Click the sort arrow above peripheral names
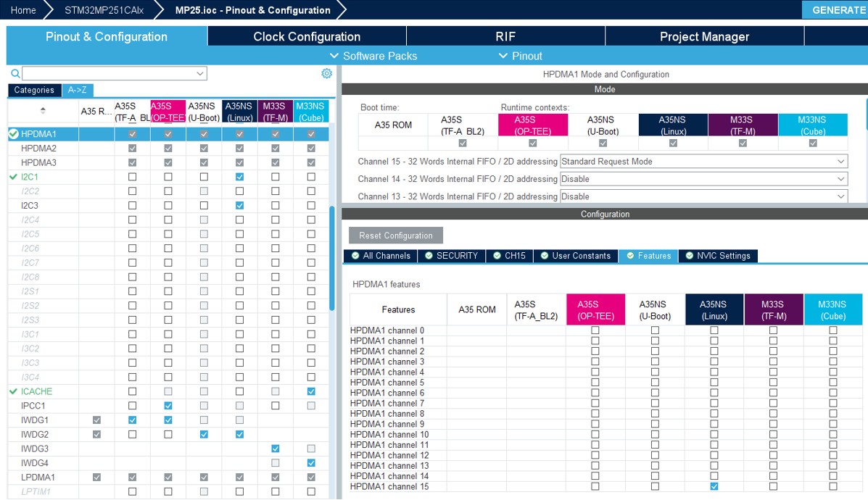Image resolution: width=868 pixels, height=500 pixels. pos(43,111)
